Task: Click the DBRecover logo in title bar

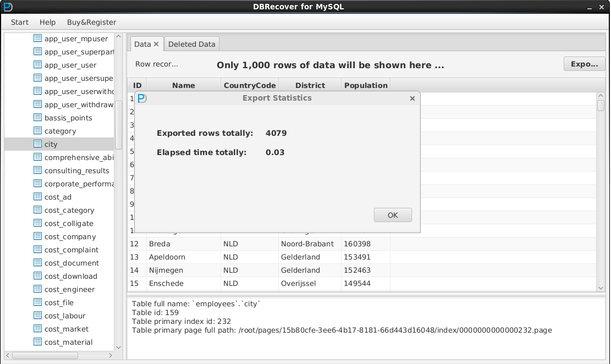Action: [x=8, y=7]
